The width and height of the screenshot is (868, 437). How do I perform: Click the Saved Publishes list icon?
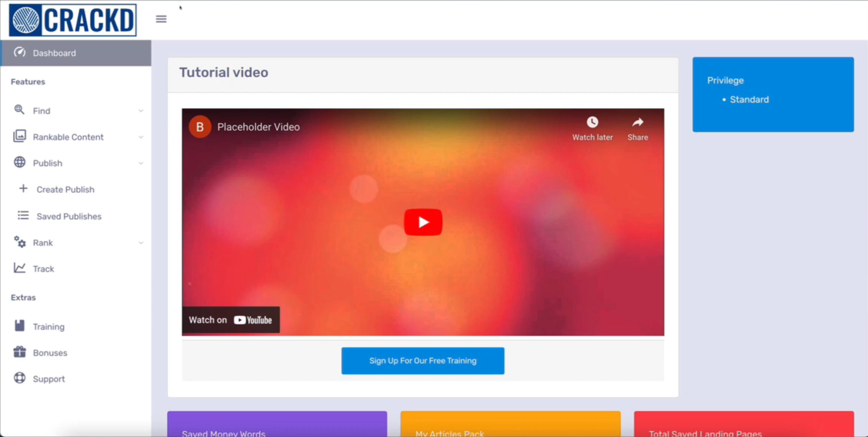click(23, 216)
